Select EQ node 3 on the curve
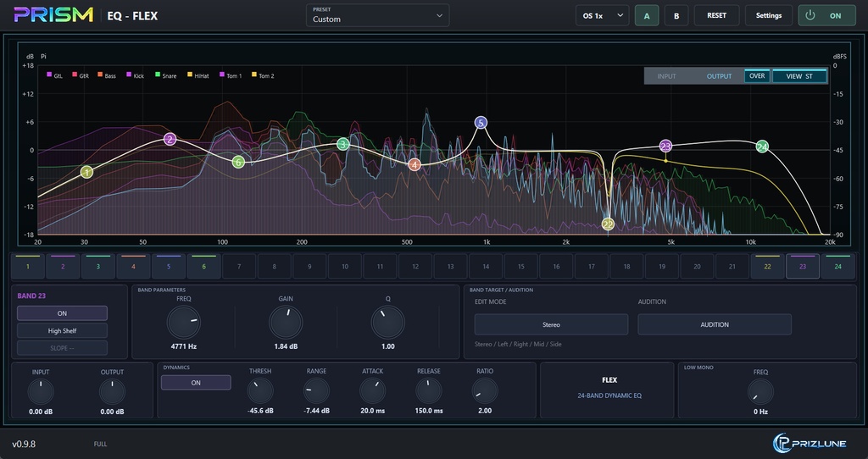Screen dimensions: 868x459 click(x=343, y=144)
